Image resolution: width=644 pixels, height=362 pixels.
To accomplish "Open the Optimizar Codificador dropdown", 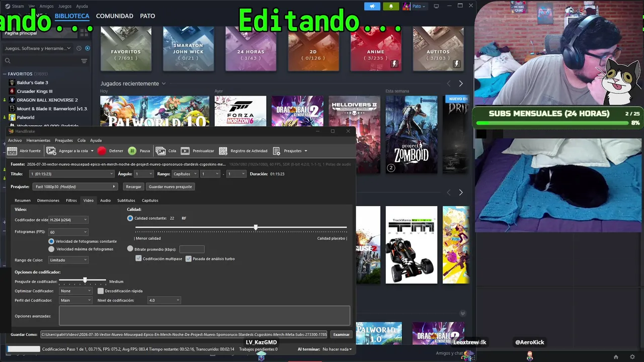I will pyautogui.click(x=75, y=291).
